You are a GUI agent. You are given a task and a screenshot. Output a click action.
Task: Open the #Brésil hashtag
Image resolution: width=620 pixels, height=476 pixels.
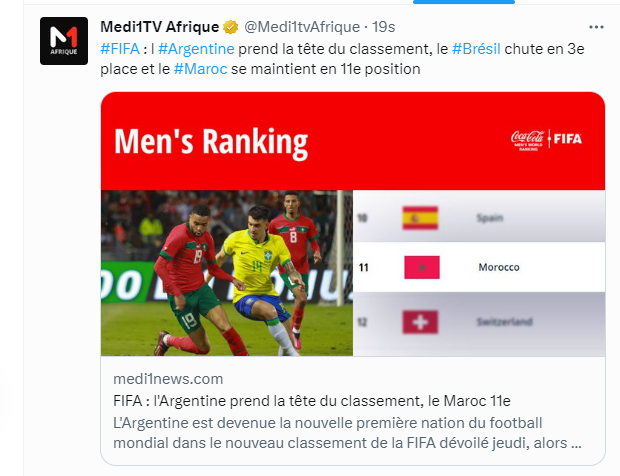[x=476, y=49]
